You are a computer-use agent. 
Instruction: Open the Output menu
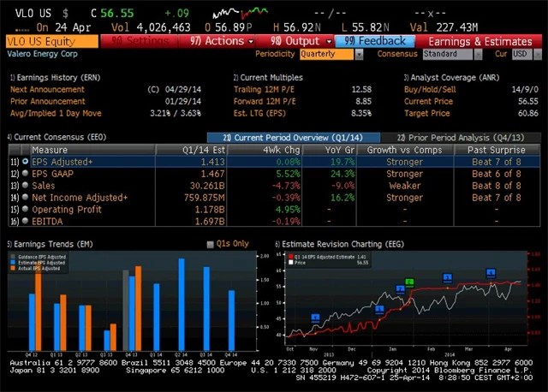pyautogui.click(x=295, y=40)
